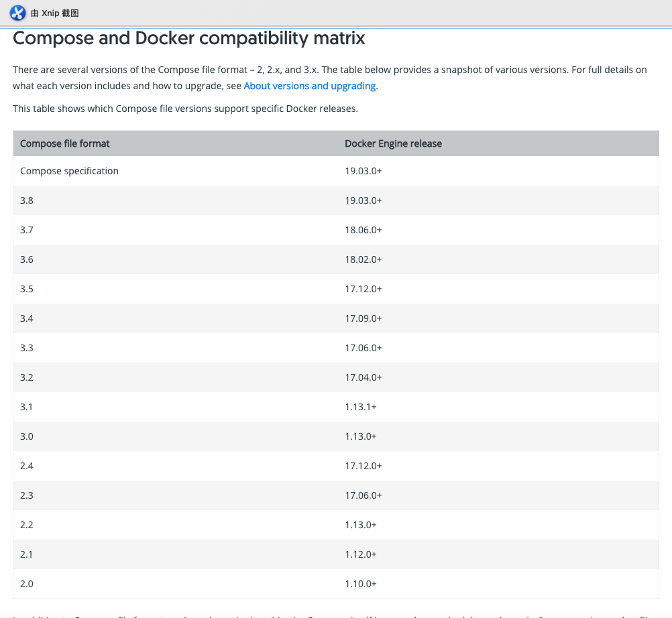Select the 3.0 file format cell
Image resolution: width=672 pixels, height=618 pixels.
click(x=27, y=436)
